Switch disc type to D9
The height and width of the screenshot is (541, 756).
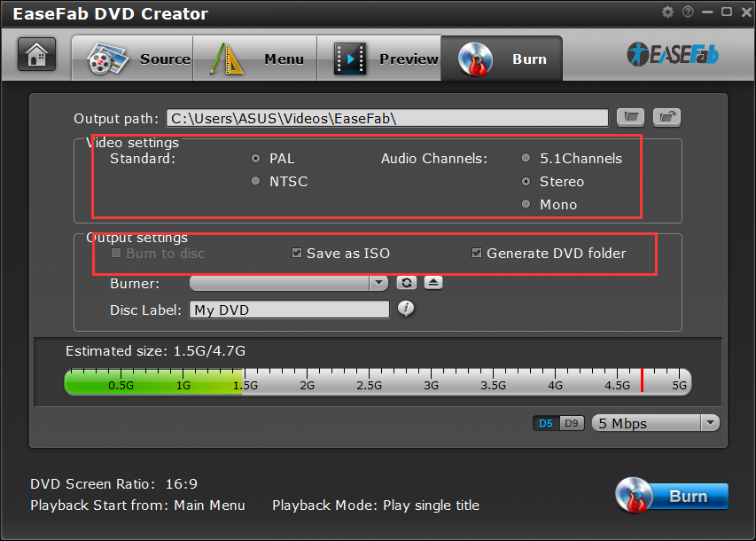click(572, 423)
